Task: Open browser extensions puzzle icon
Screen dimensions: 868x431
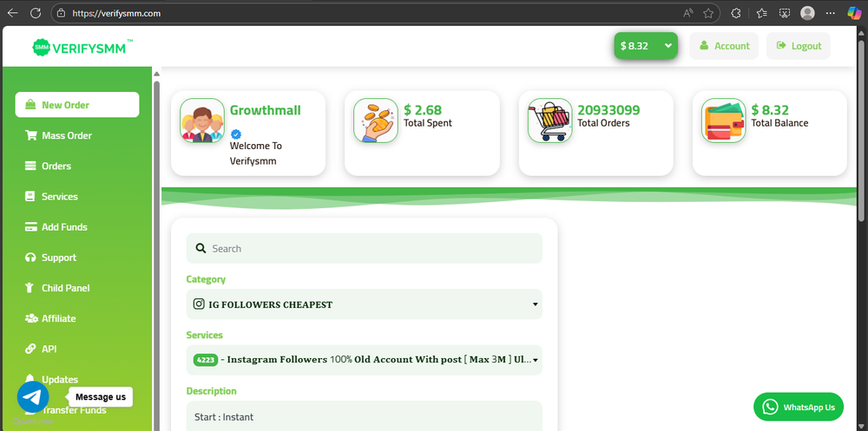Action: click(x=736, y=13)
